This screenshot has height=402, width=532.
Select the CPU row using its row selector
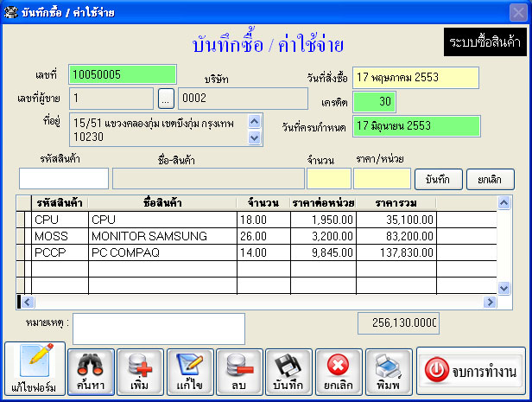[21, 220]
